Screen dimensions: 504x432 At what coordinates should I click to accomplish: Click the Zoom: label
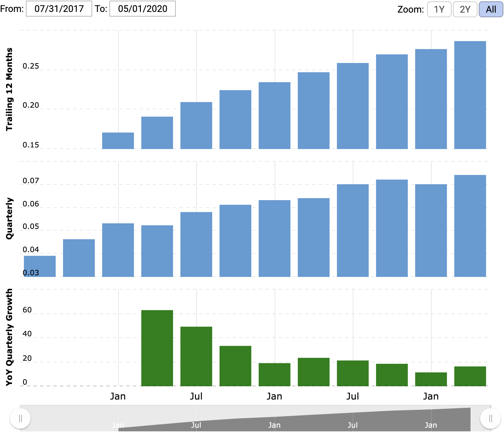[410, 9]
